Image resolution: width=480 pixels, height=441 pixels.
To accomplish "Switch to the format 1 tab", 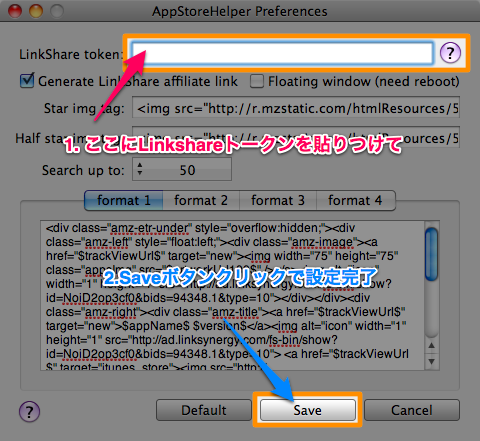I will 124,201.
